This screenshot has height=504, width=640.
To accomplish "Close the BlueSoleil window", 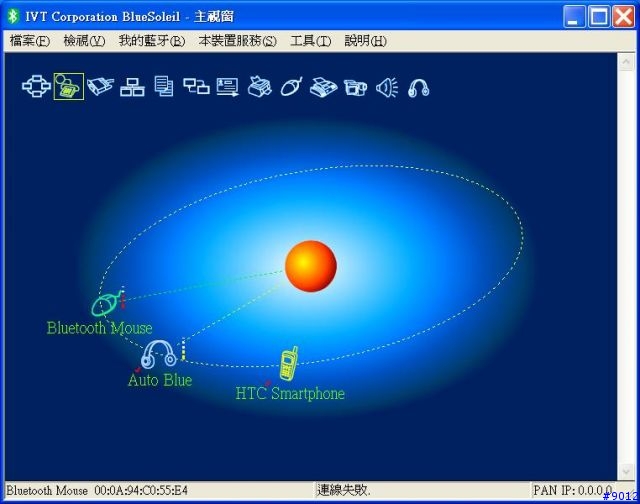I will coord(624,17).
